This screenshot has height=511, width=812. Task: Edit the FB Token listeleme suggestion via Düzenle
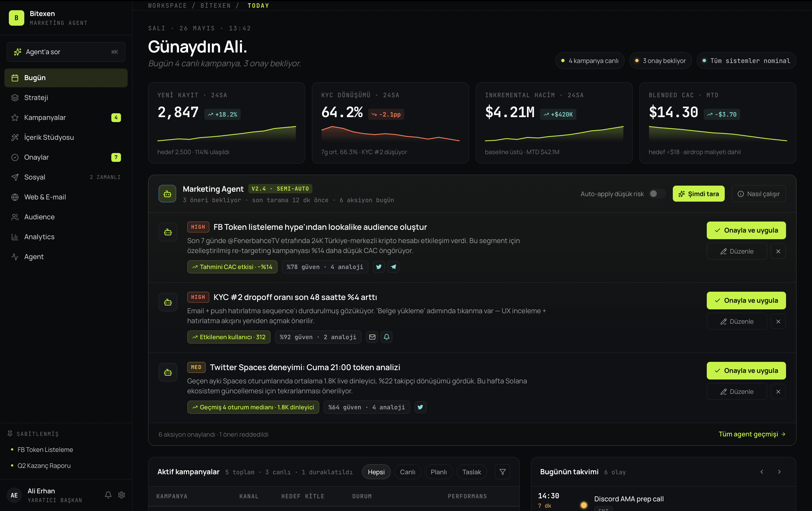pyautogui.click(x=737, y=251)
